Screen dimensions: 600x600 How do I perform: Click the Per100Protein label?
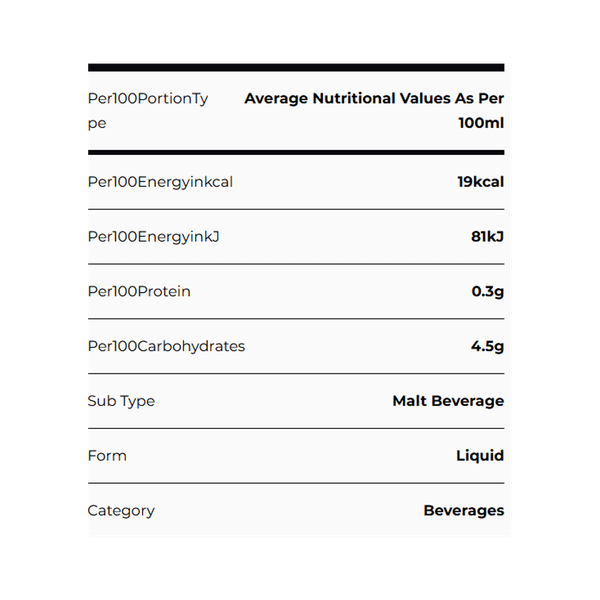[x=139, y=292]
